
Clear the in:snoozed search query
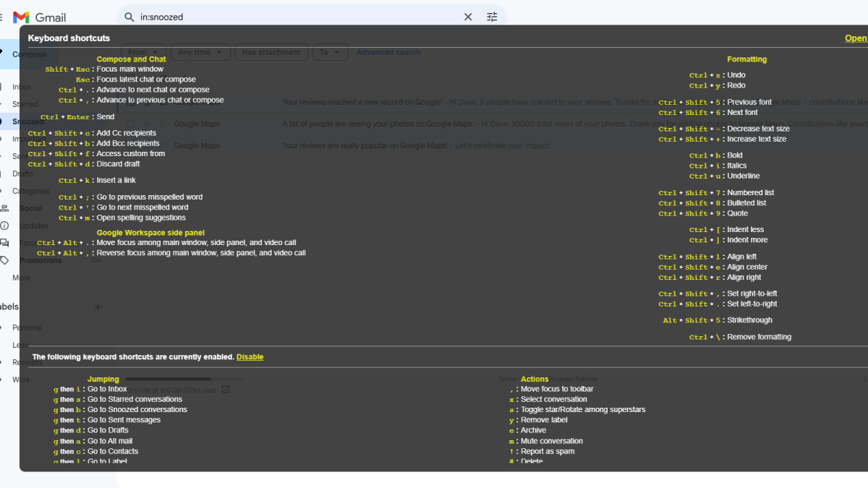(468, 17)
